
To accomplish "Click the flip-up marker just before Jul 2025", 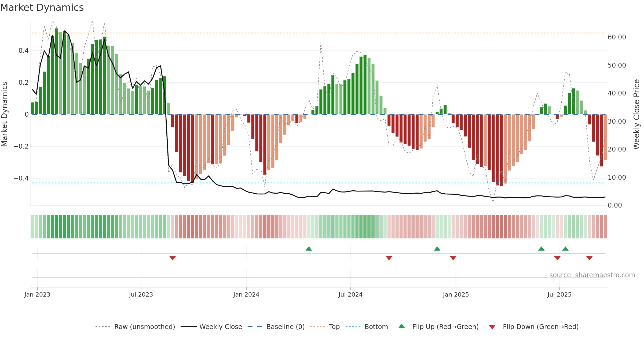I will point(541,249).
